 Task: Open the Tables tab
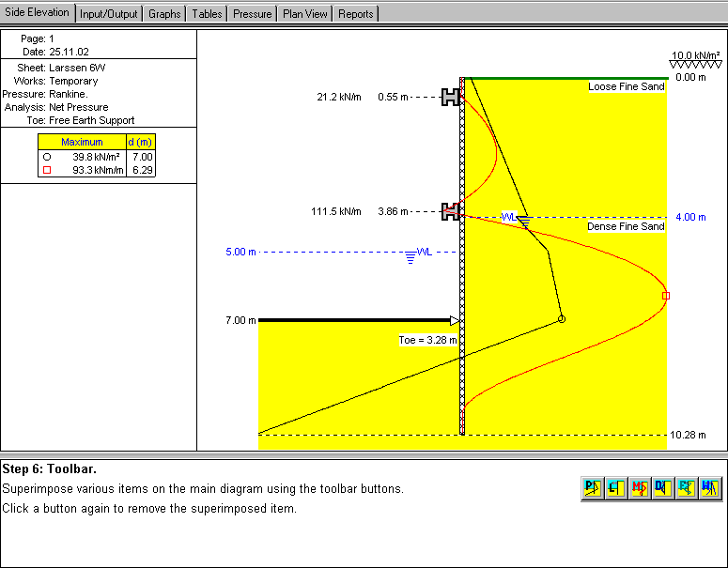coord(207,14)
